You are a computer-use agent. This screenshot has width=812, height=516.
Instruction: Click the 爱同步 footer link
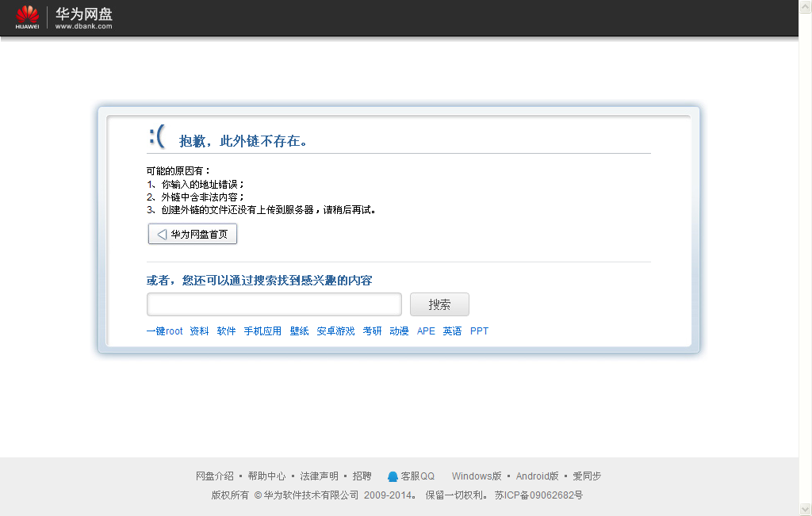point(587,476)
